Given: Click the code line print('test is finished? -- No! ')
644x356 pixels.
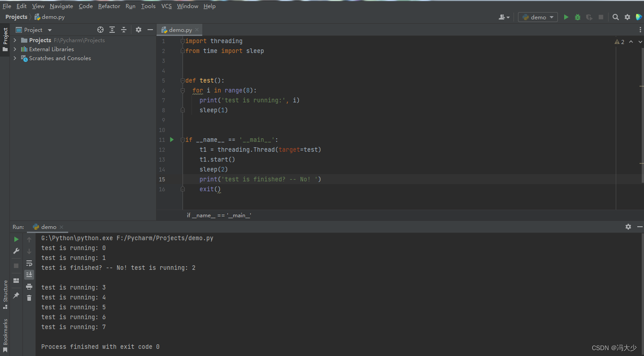Looking at the screenshot, I should 261,179.
